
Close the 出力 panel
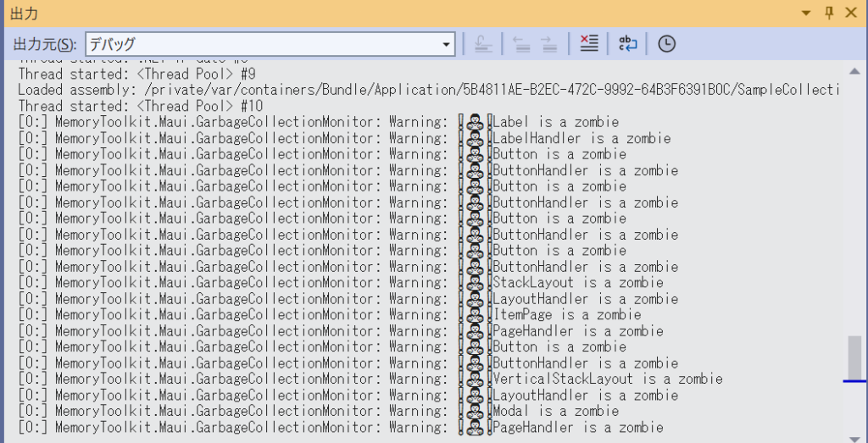pos(851,14)
